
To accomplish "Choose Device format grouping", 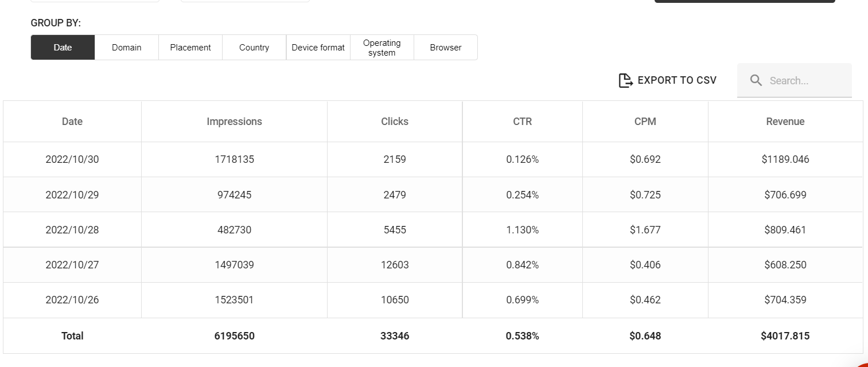I will 318,48.
